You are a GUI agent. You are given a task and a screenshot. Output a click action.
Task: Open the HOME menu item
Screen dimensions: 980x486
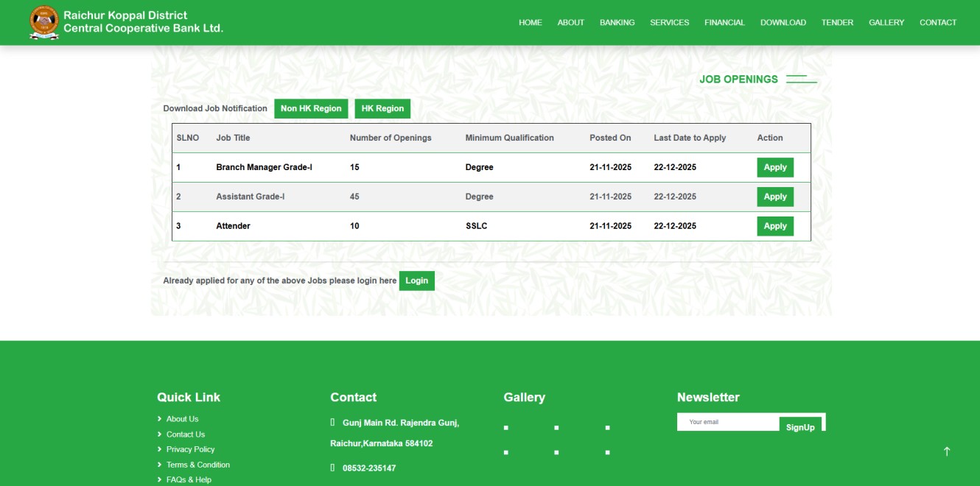tap(530, 22)
